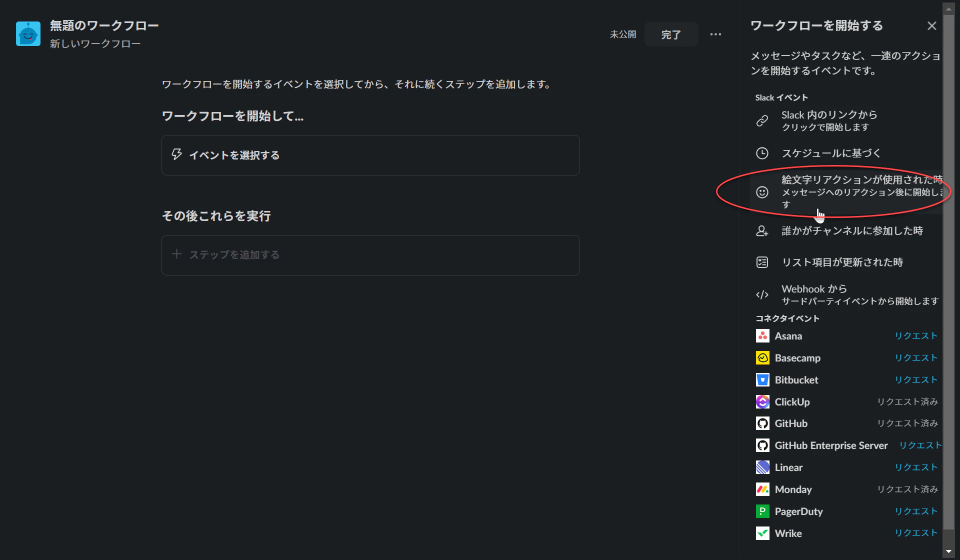960x560 pixels.
Task: Click the person-plus channel join icon
Action: pos(762,230)
